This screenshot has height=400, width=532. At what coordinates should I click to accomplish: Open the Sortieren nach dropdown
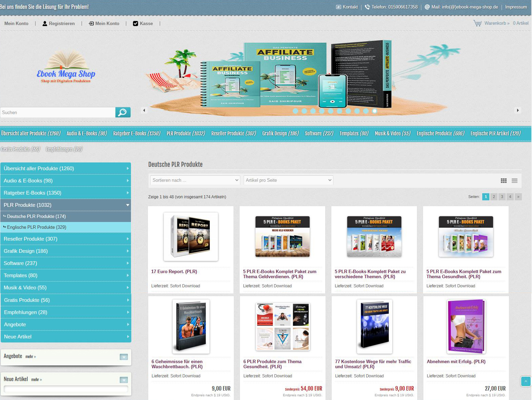click(195, 180)
